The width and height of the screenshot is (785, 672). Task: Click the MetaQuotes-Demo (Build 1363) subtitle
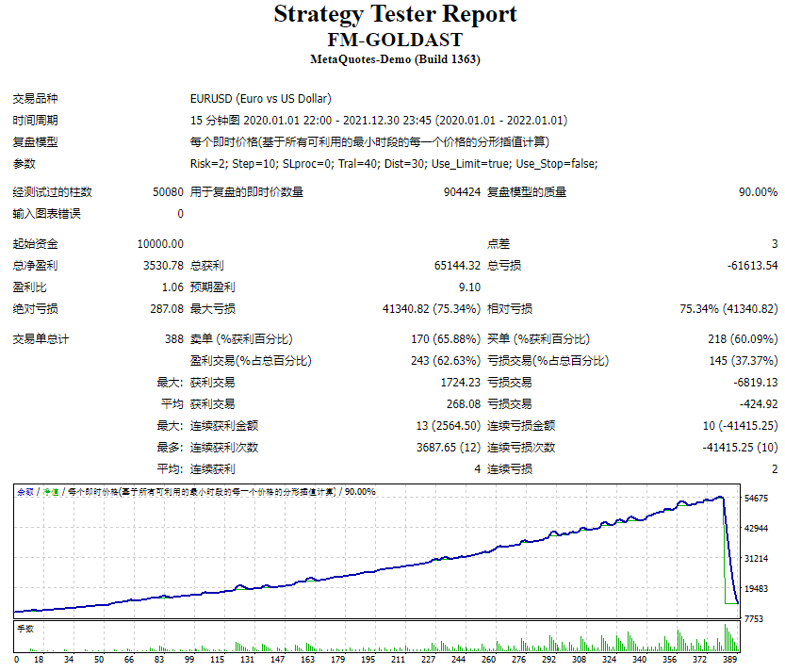tap(395, 59)
